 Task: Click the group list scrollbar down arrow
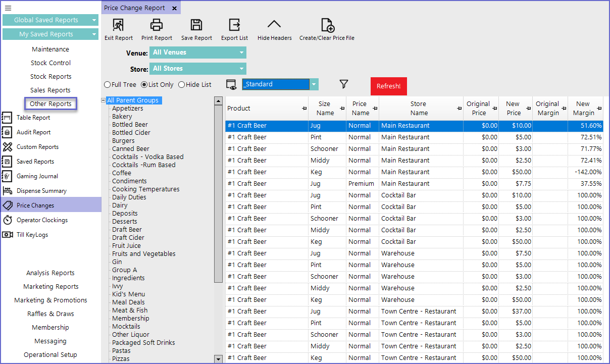pyautogui.click(x=218, y=359)
